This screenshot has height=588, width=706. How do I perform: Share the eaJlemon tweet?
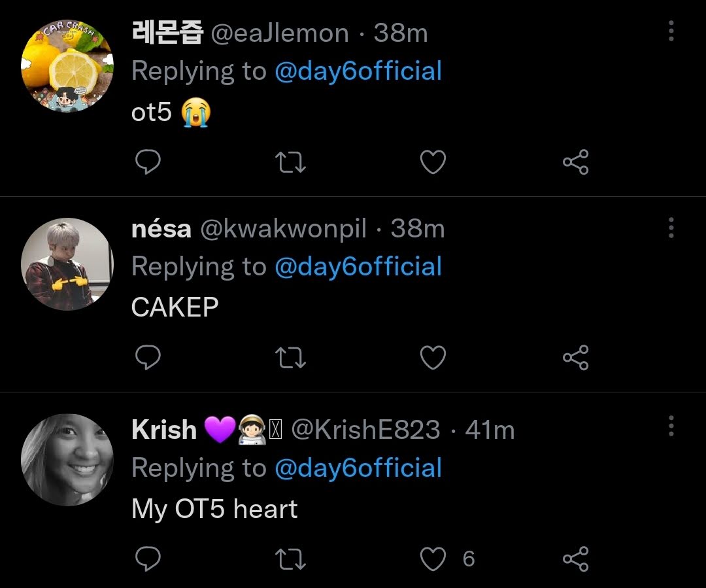click(x=576, y=162)
